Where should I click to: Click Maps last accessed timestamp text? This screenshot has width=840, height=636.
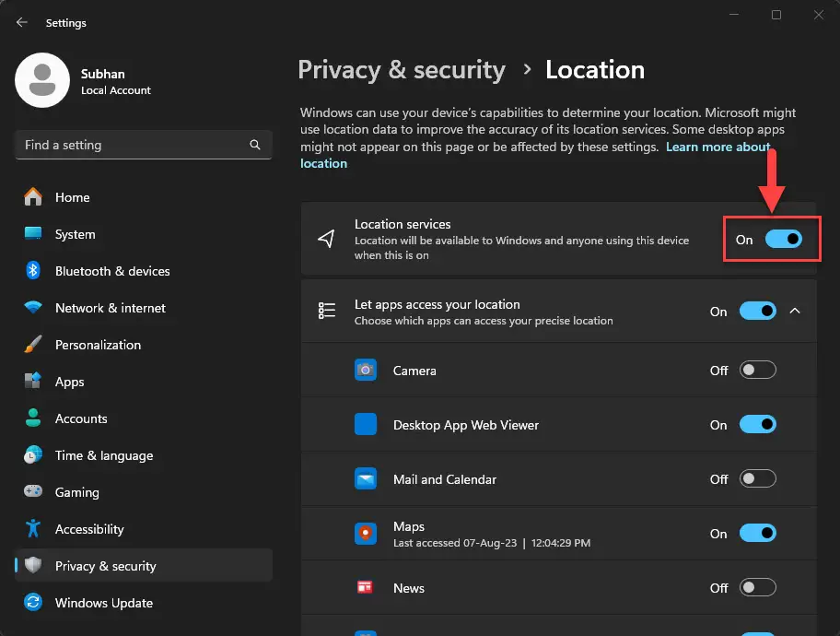point(492,543)
